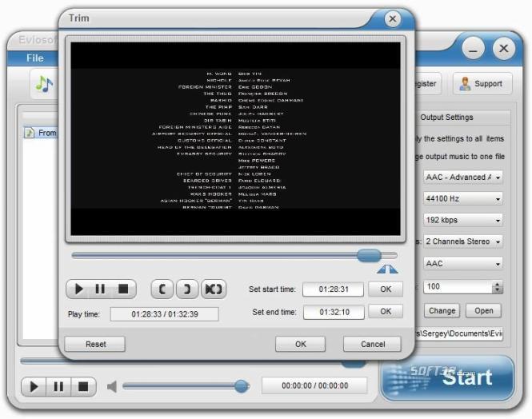Click the main OK button of the Trim dialog
532x419 pixels.
(x=301, y=344)
